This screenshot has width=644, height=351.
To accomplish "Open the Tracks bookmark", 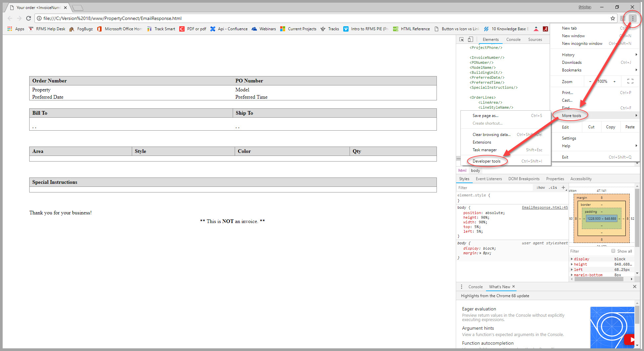I will pos(330,29).
